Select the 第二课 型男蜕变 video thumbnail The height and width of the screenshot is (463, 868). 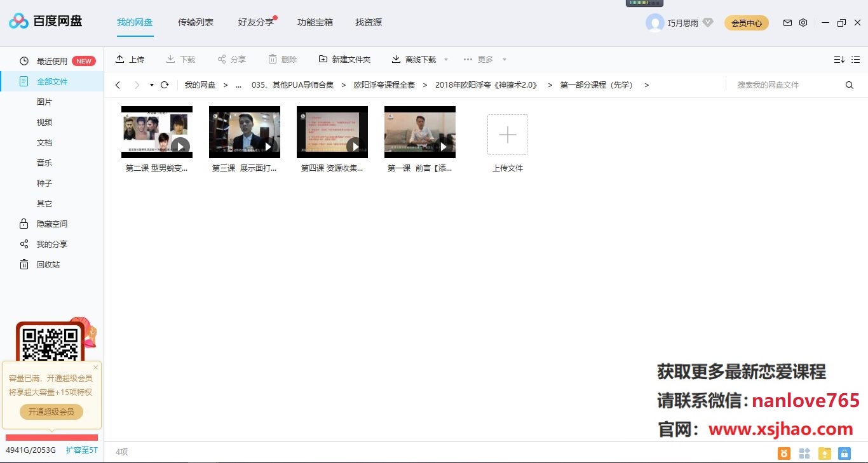point(157,132)
